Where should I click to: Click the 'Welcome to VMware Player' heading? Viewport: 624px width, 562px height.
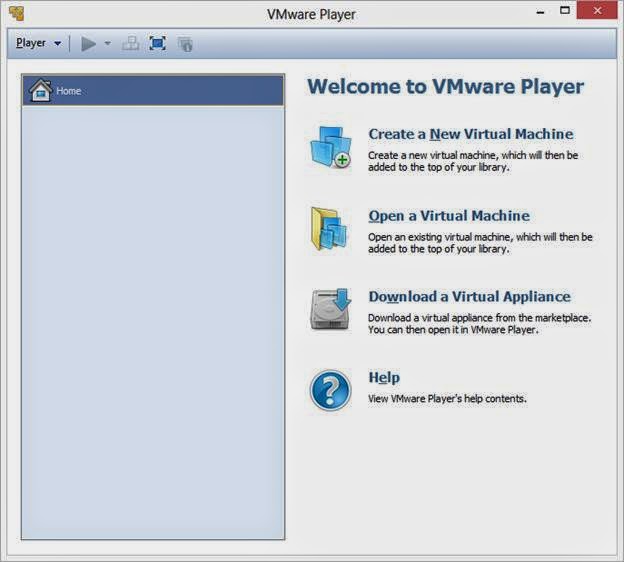point(445,87)
